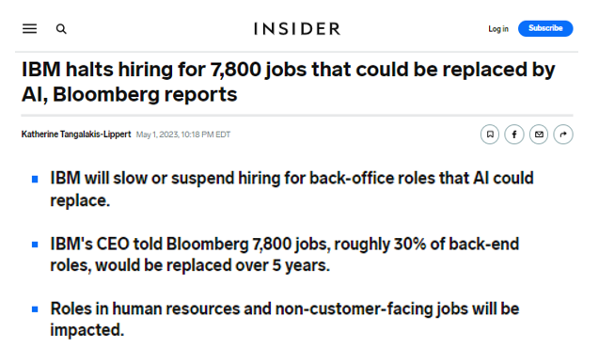Click the divider line below the headline
This screenshot has width=599, height=364.
click(297, 115)
